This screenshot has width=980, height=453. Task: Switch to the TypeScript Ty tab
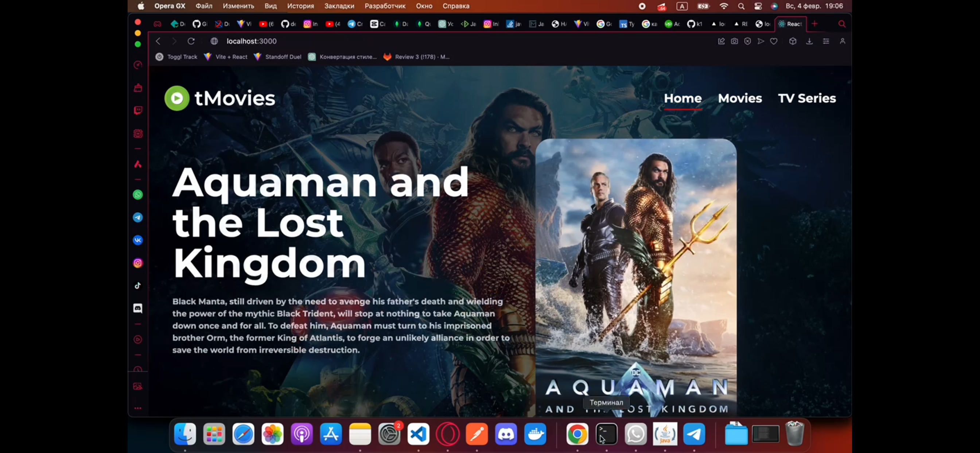point(627,24)
